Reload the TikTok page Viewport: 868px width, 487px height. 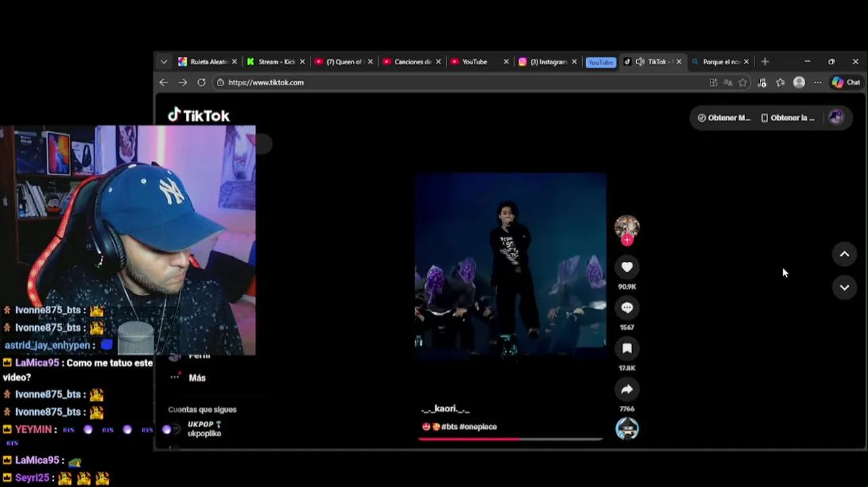pos(201,83)
